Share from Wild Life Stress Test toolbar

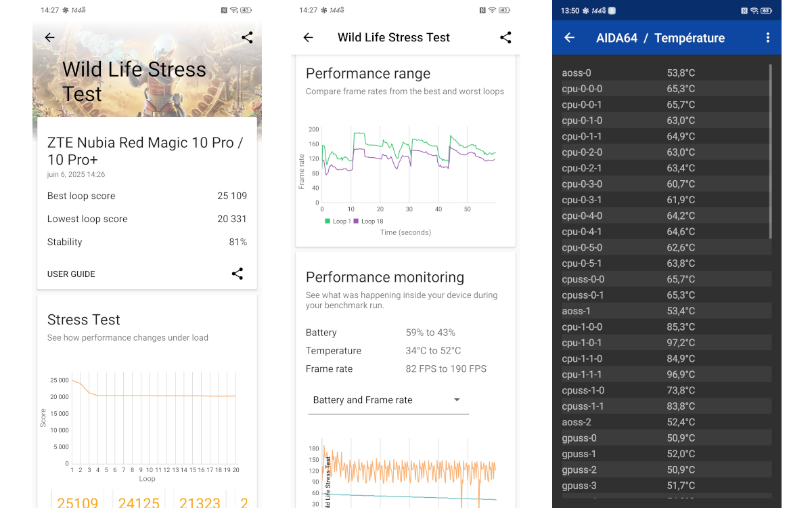tap(505, 38)
